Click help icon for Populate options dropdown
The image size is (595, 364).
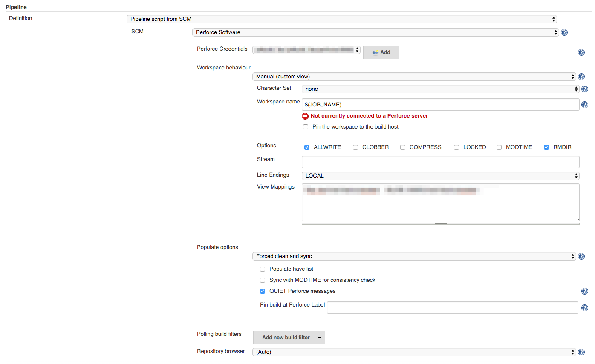(x=581, y=256)
